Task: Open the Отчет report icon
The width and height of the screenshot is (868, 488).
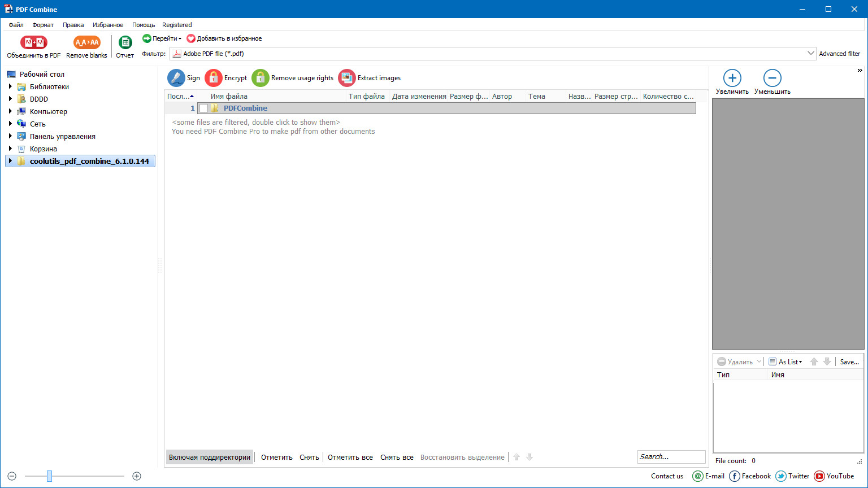Action: tap(125, 42)
